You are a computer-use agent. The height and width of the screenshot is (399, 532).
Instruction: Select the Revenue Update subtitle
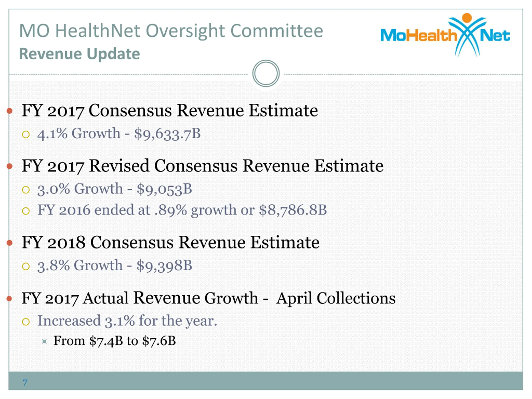pyautogui.click(x=79, y=54)
